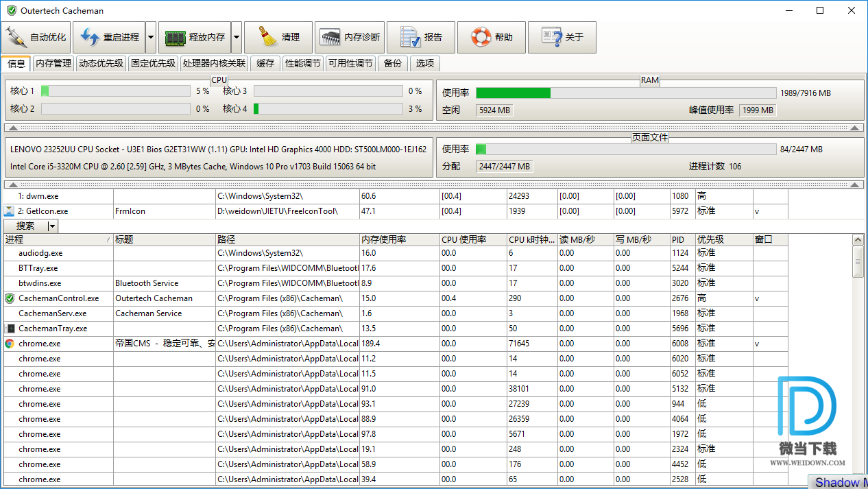Sort by the 路径 column header
This screenshot has height=489, width=868.
287,239
